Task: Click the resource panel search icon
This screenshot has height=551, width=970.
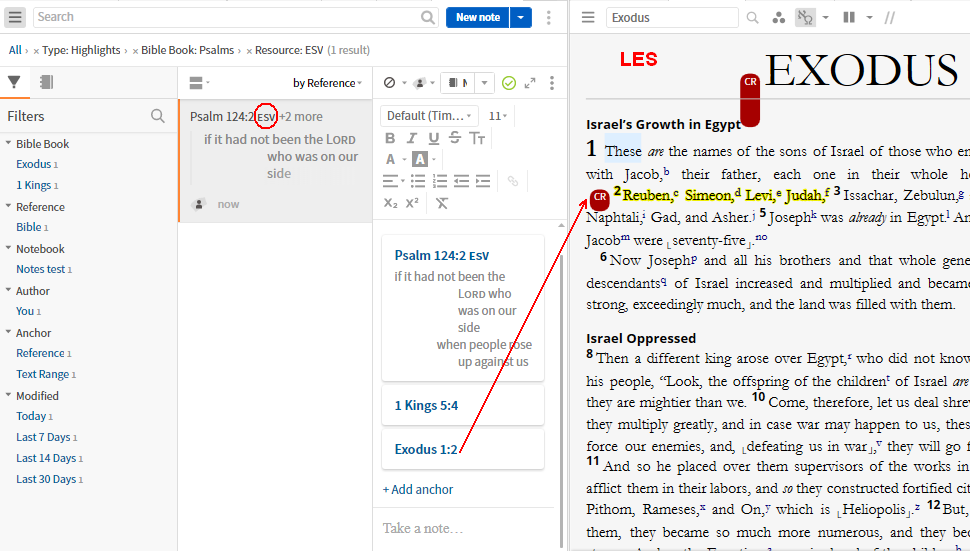Action: click(752, 18)
